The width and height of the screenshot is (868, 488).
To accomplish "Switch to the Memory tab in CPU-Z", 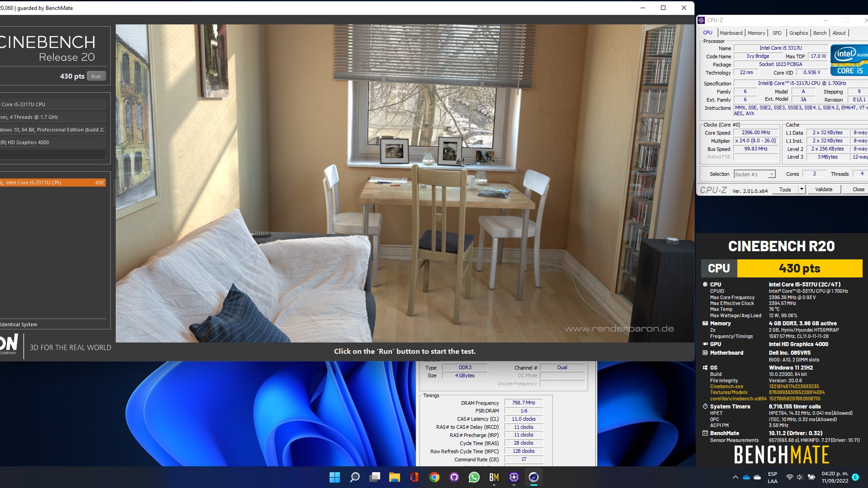I will (756, 33).
